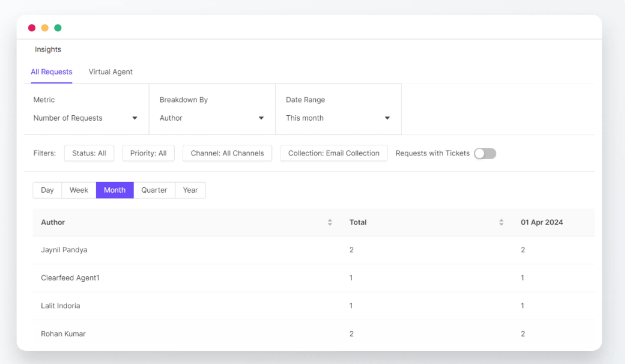Select the Day granularity button
627x364 pixels.
[47, 190]
